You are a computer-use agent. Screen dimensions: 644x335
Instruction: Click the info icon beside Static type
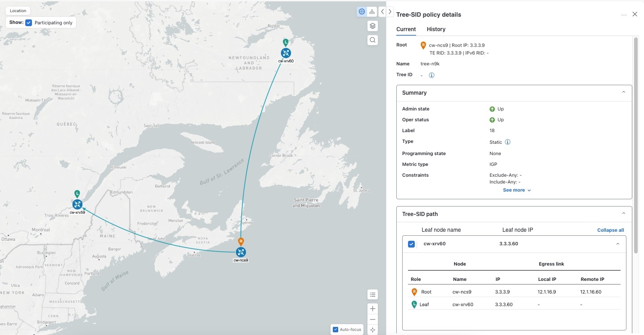[508, 142]
